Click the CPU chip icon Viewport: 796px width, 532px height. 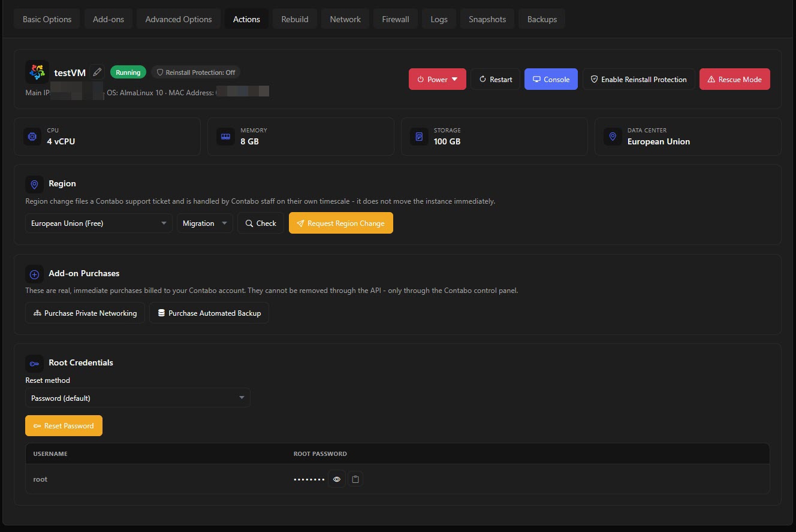pyautogui.click(x=32, y=137)
